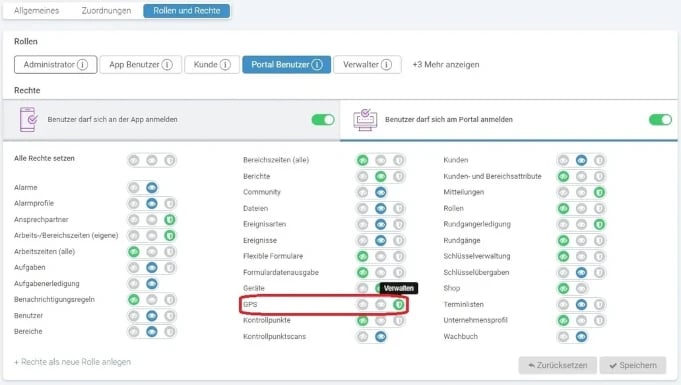The image size is (681, 385).
Task: Click Rechte als neue Rolle anlegen link
Action: click(73, 362)
